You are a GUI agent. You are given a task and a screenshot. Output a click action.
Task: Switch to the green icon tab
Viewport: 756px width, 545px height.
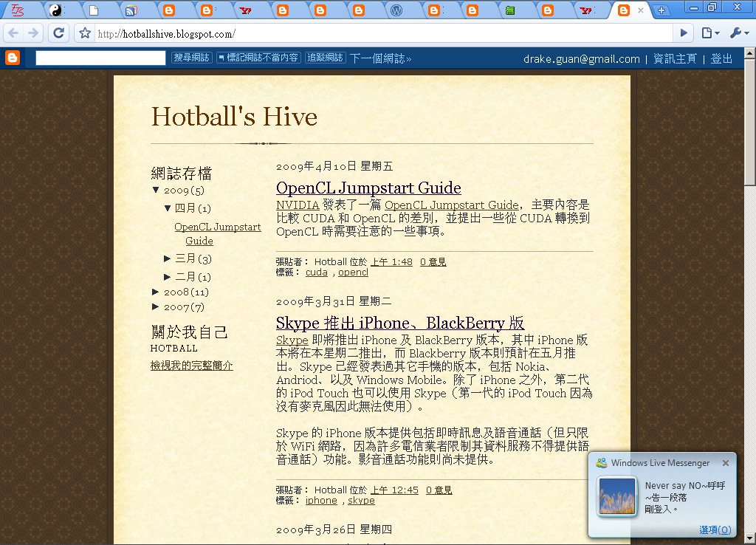coord(510,10)
